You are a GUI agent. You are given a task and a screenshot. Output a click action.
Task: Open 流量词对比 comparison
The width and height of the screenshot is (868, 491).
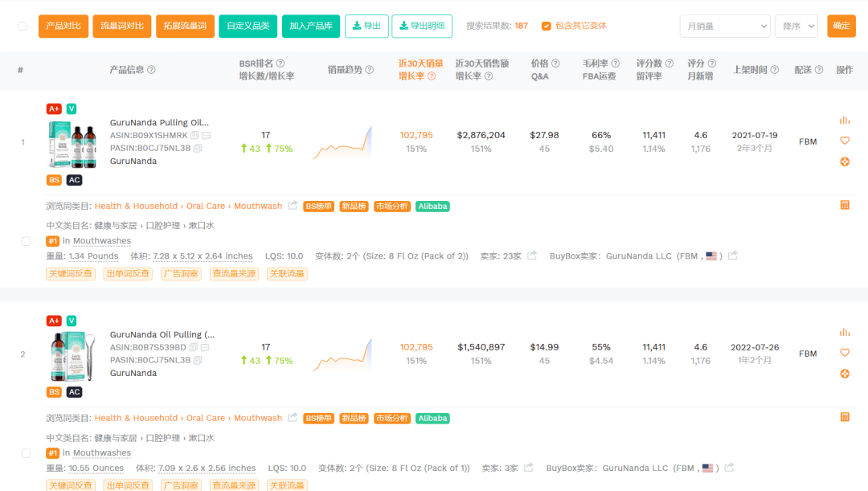pos(122,26)
